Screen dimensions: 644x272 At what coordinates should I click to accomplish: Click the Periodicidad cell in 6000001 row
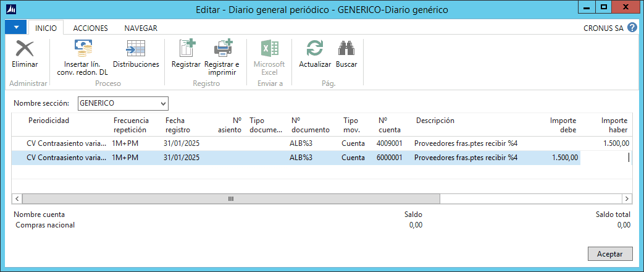click(66, 158)
